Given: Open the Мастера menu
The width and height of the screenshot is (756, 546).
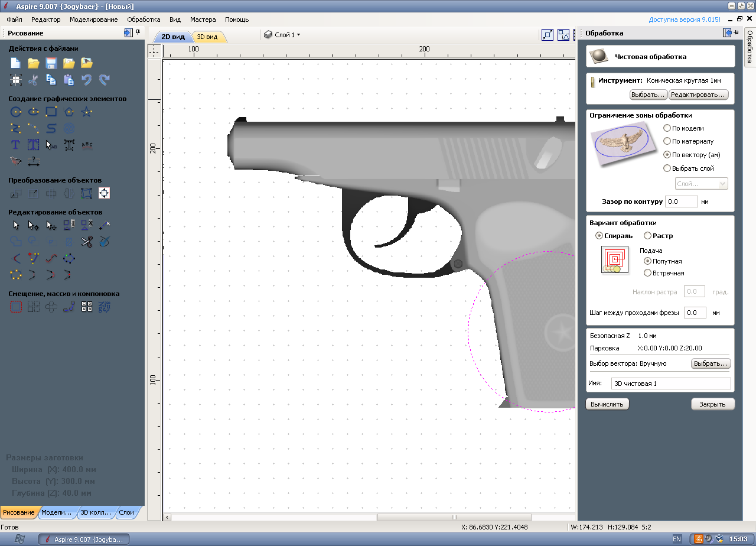Looking at the screenshot, I should click(203, 19).
